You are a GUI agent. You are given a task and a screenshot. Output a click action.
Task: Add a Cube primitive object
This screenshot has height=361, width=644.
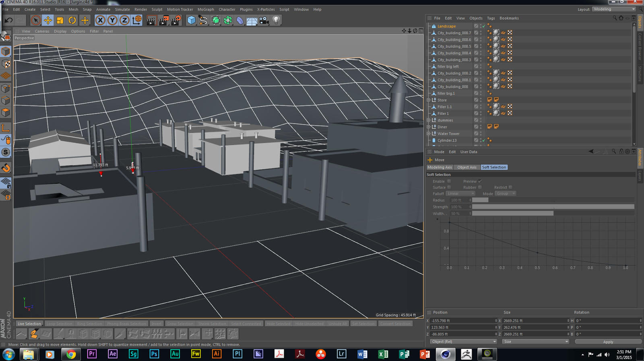(x=192, y=20)
